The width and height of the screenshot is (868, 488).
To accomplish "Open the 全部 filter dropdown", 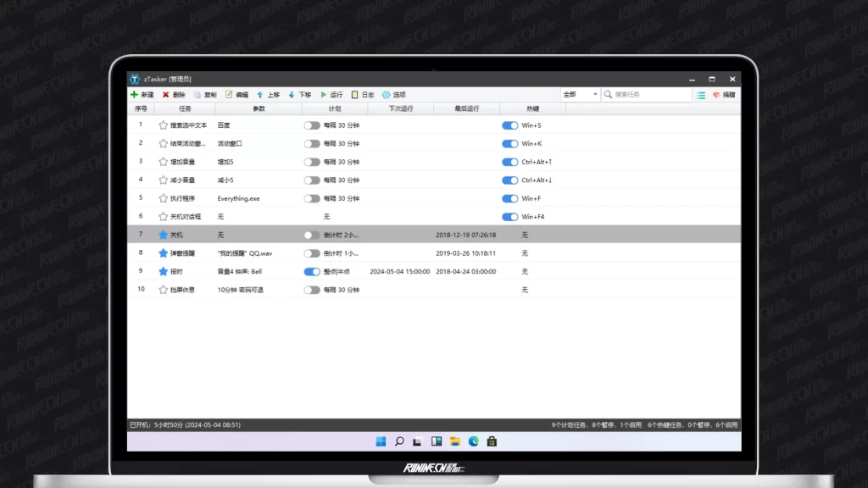I will [x=581, y=95].
